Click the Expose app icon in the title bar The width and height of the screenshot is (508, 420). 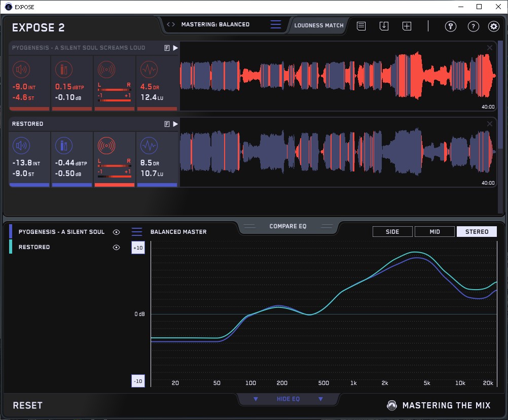9,7
